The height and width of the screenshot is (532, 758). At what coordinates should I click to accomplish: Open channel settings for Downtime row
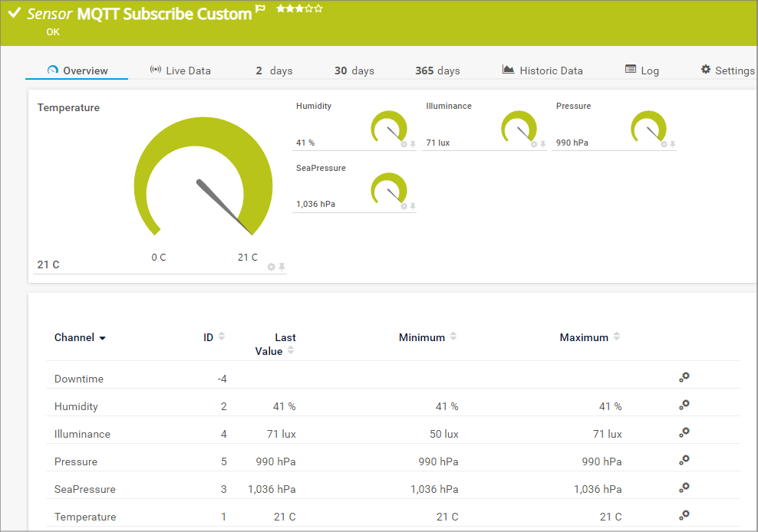click(x=684, y=377)
